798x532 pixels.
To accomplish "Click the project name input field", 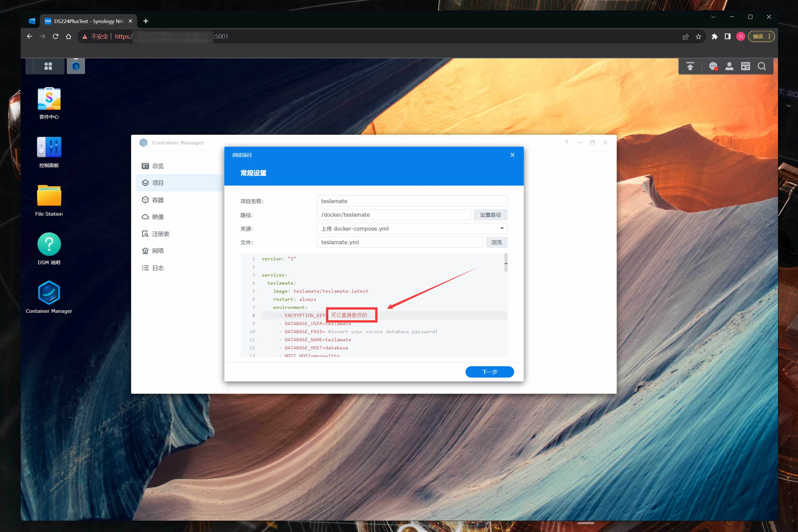I will tap(412, 201).
